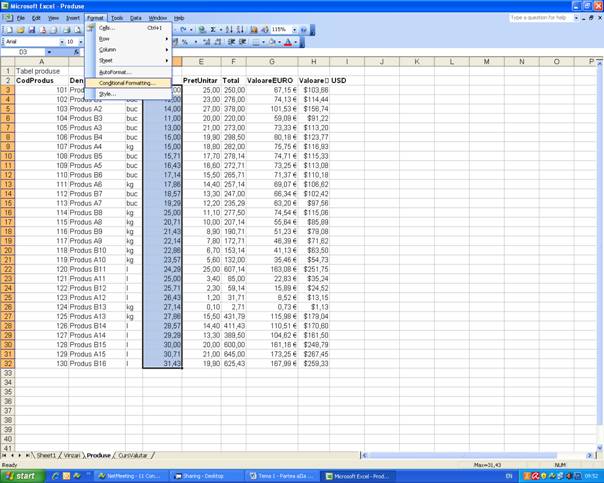
Task: Select the column E header
Action: (x=200, y=62)
